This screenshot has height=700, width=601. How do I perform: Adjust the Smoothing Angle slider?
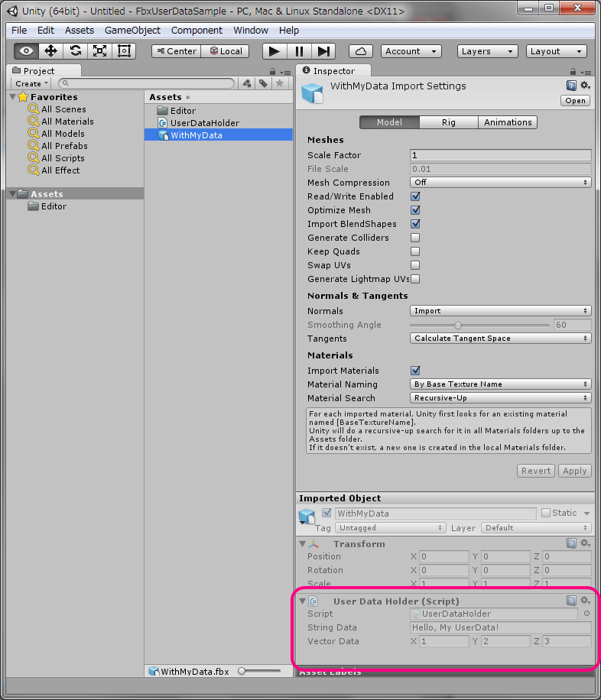click(479, 325)
